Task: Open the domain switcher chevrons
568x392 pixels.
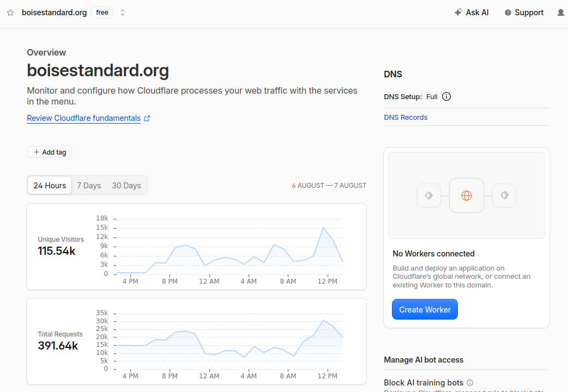Action: 123,13
